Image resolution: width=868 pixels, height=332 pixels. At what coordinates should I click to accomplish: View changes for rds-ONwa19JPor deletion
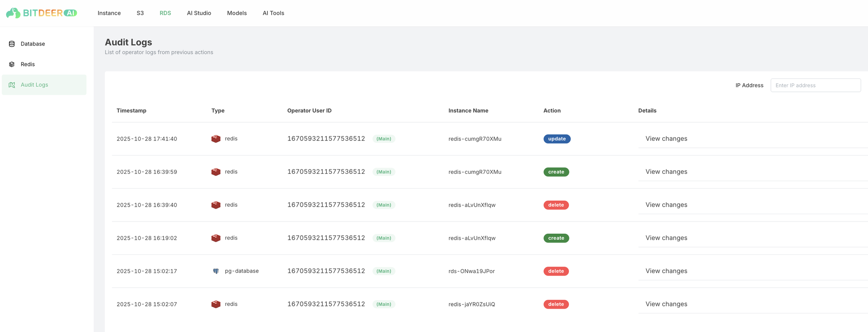point(666,271)
